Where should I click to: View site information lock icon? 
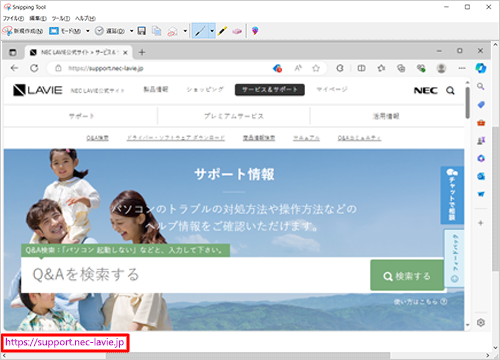58,68
